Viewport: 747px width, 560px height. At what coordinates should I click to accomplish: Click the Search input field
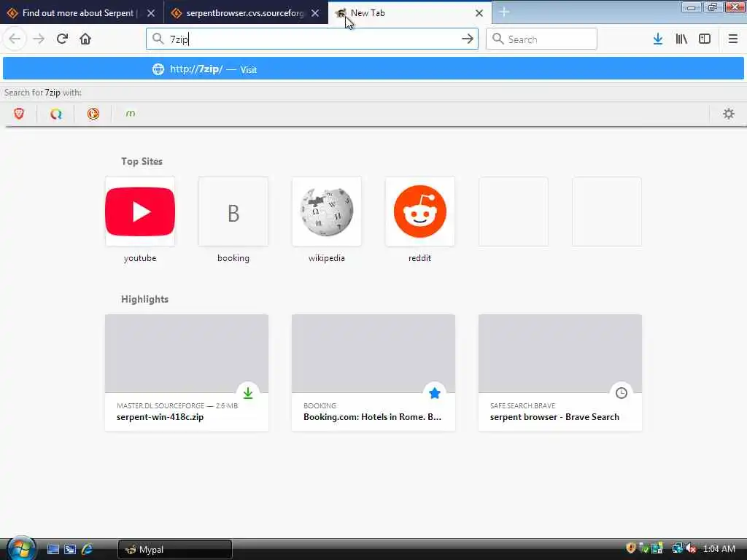541,39
